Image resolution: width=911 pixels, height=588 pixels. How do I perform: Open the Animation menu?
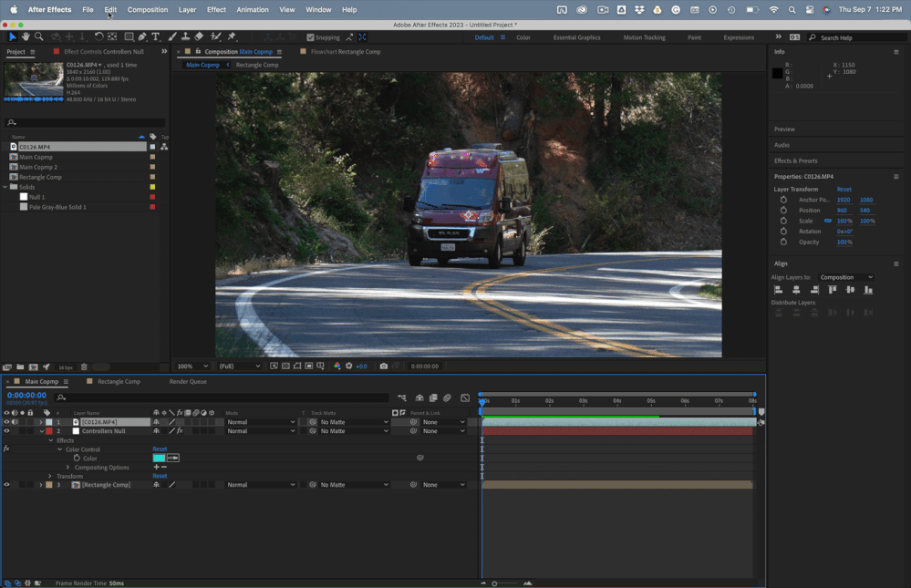[253, 9]
